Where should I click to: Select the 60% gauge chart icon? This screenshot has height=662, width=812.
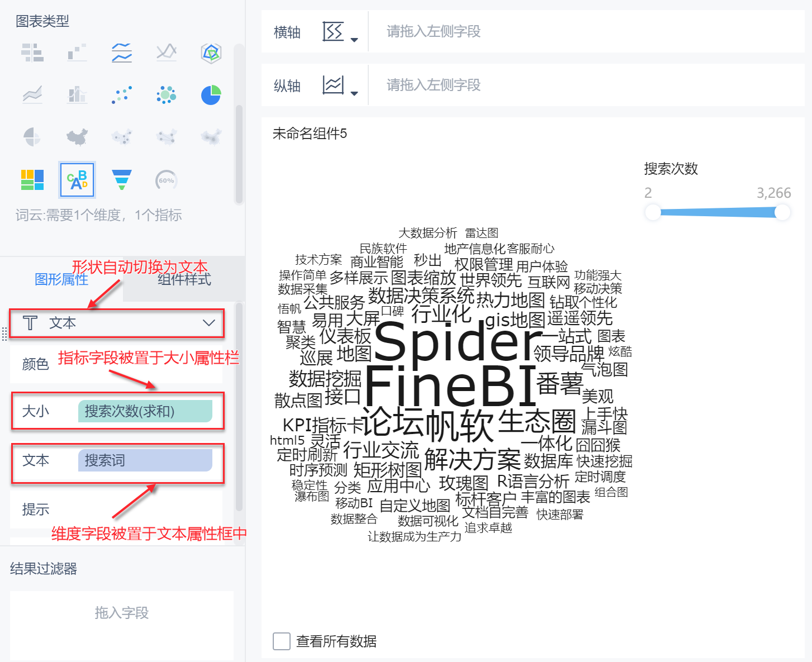167,180
